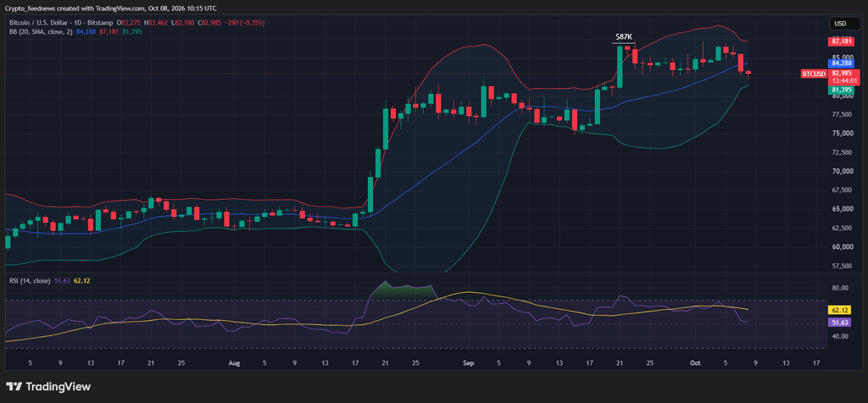
Task: Click the green BB lower value 81,395 in legend
Action: pos(132,31)
